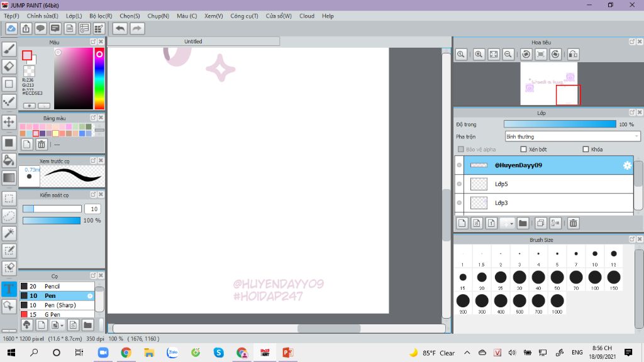The image size is (644, 362).
Task: Select the Pen (Sharp) brush row
Action: (x=57, y=305)
